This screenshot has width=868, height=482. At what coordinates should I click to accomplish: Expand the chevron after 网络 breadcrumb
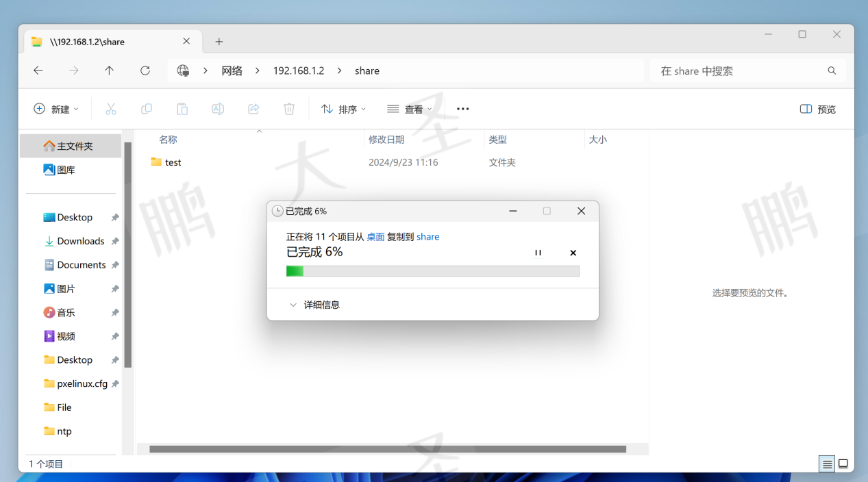(258, 71)
